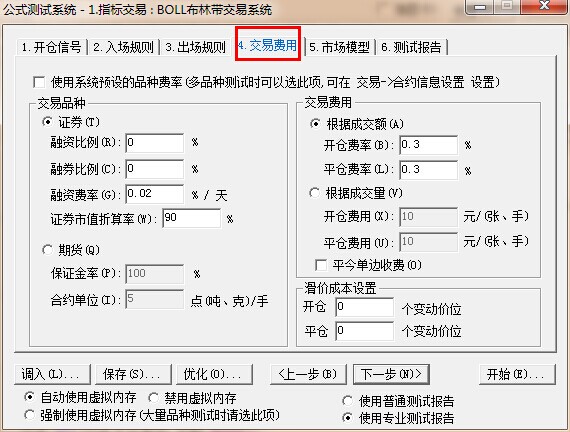This screenshot has height=432, width=570.
Task: Open the 5.市场模型 tab
Action: pos(339,47)
